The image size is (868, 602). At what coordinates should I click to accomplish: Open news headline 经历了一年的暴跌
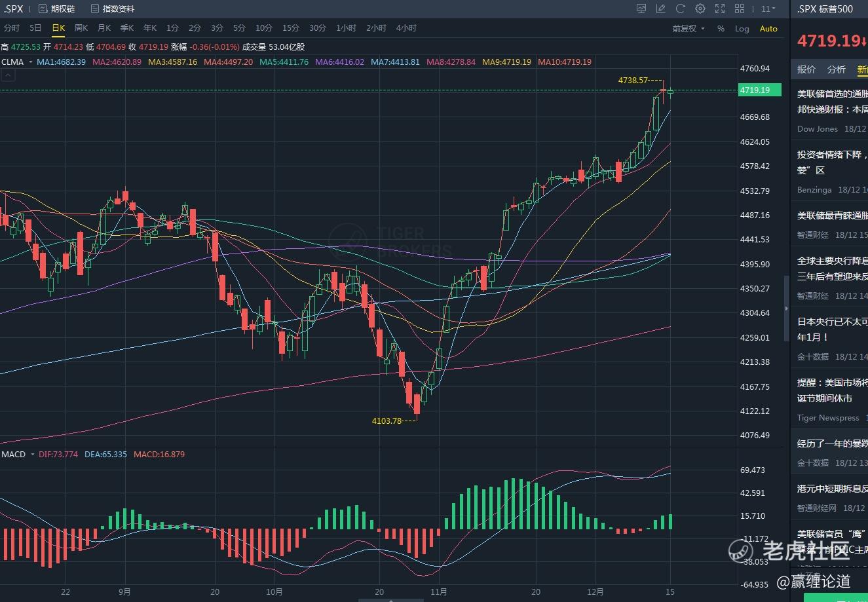click(x=833, y=443)
